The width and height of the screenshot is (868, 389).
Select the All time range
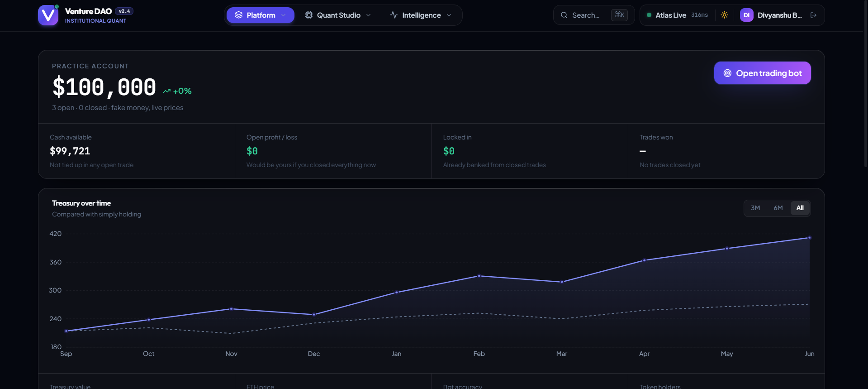[x=800, y=208]
